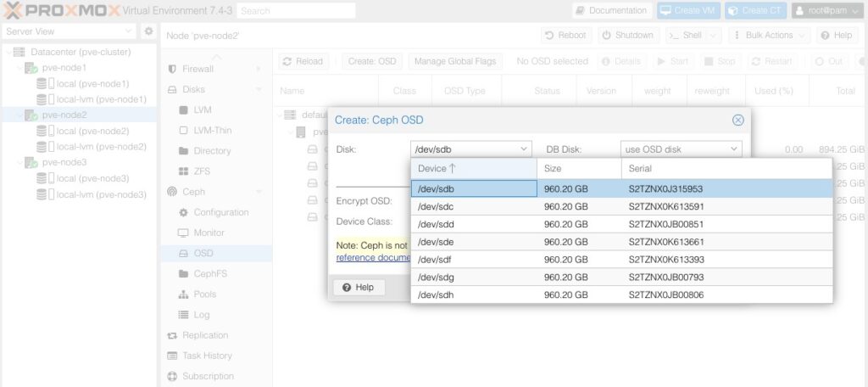Screen dimensions: 868x387
Task: Close the Create: Ceph OSD dialog
Action: tap(738, 121)
